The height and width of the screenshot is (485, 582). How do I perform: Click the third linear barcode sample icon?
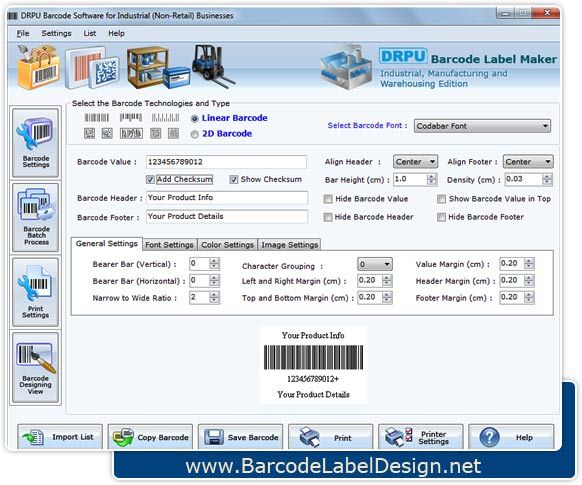coord(165,118)
